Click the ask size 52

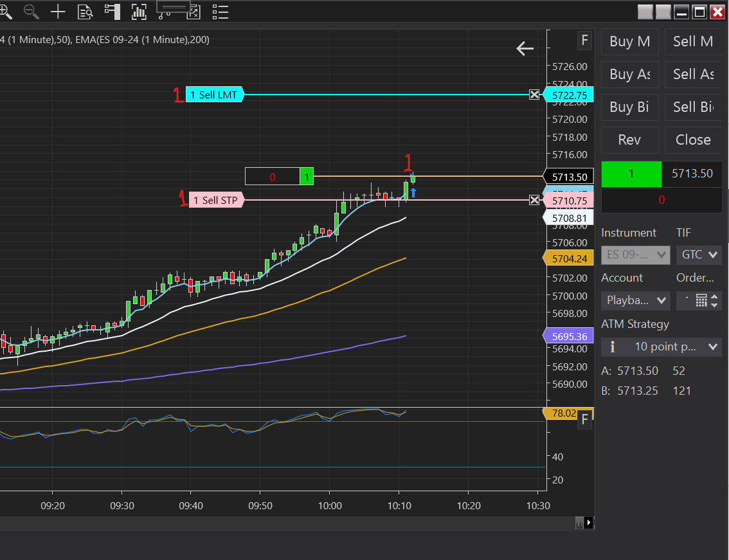[679, 371]
